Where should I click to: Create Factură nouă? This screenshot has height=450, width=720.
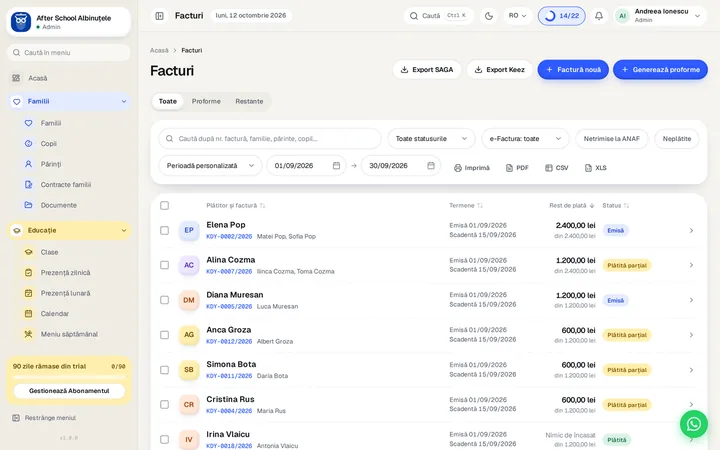click(x=573, y=70)
